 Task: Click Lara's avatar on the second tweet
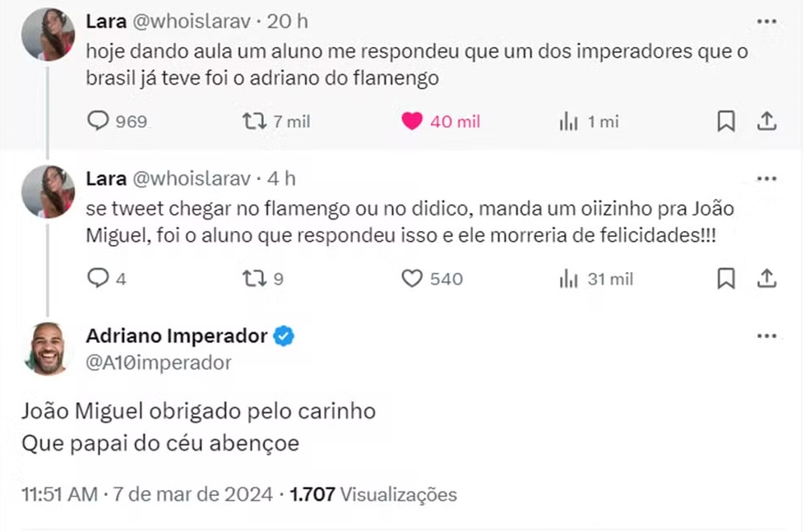coord(49,192)
